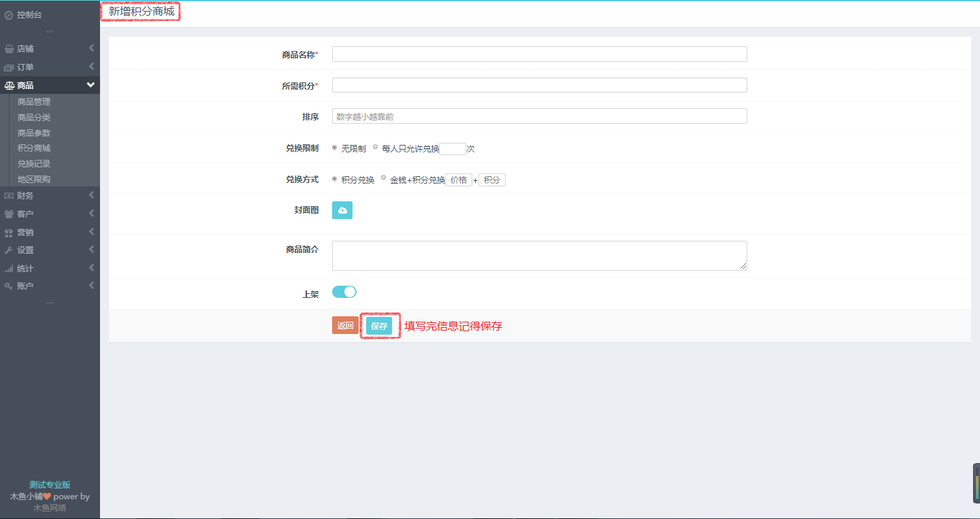The height and width of the screenshot is (519, 980).
Task: Click the cloud upload icon for cover image
Action: (342, 211)
